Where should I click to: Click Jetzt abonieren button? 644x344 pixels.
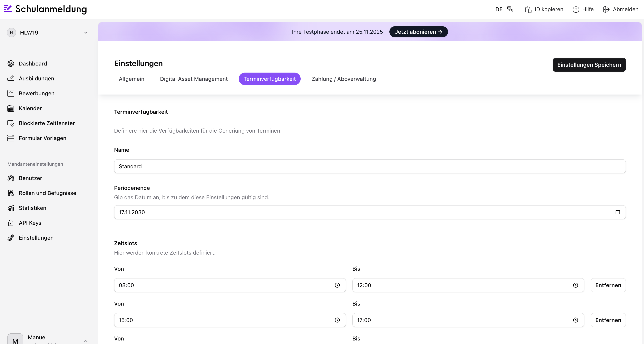point(418,32)
